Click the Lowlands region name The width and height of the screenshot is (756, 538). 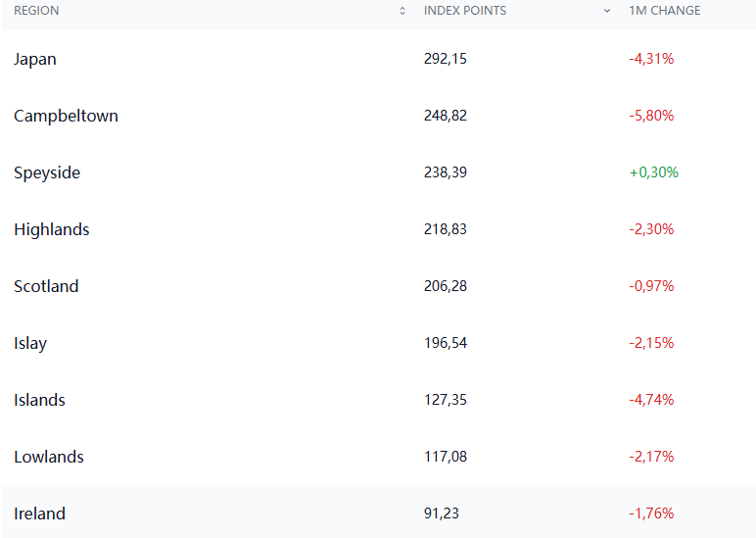[x=49, y=457]
